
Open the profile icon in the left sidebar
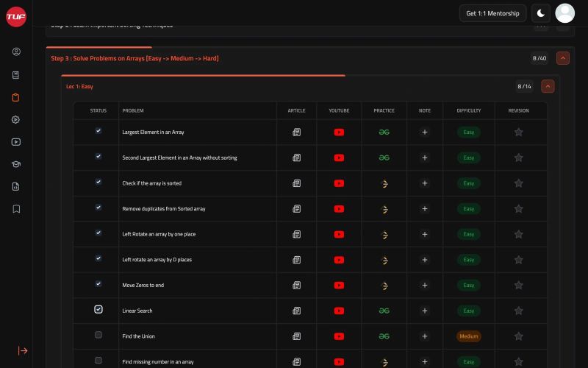[16, 52]
